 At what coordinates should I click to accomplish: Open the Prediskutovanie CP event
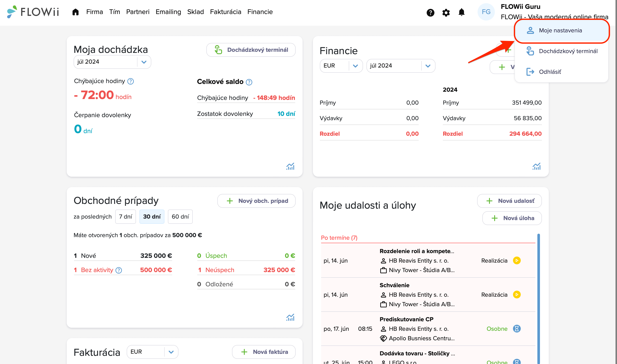[407, 319]
